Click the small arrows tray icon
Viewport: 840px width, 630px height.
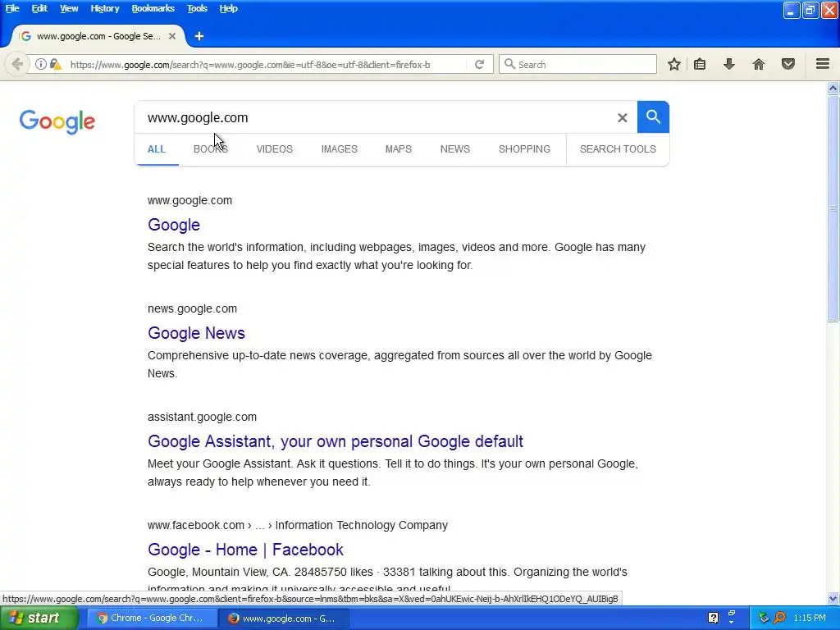[x=731, y=618]
